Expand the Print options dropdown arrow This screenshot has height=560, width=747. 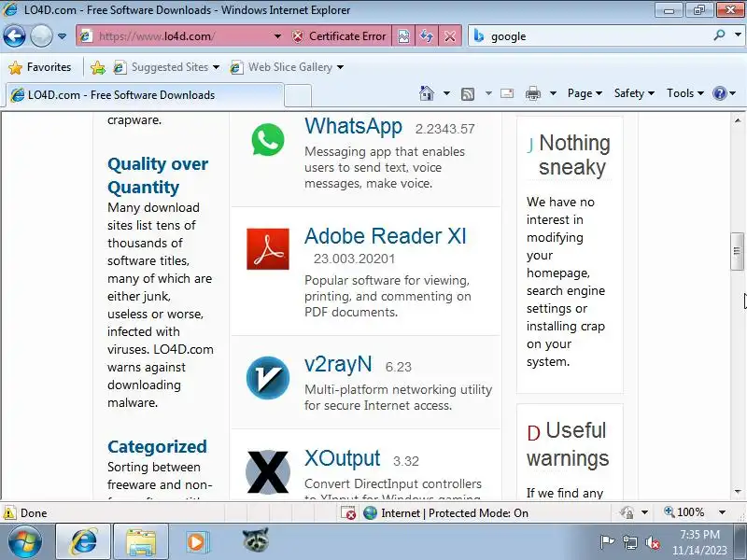coord(553,93)
